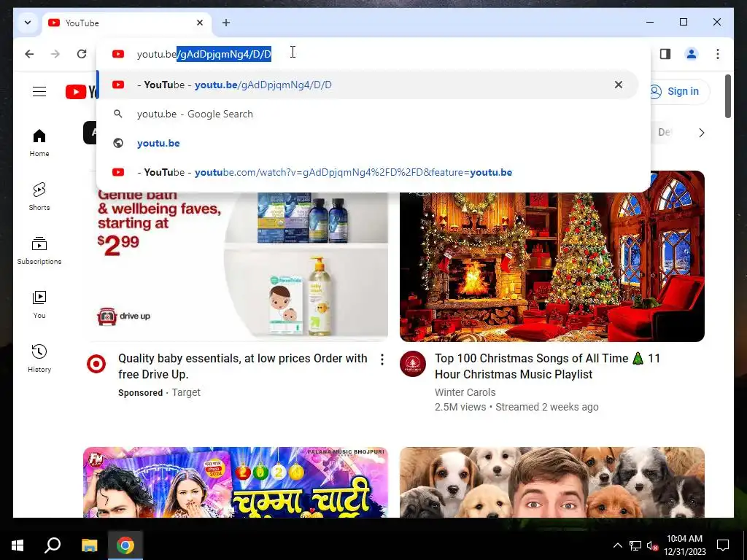The height and width of the screenshot is (560, 747).
Task: Click the Winter Carols channel avatar
Action: pos(413,364)
